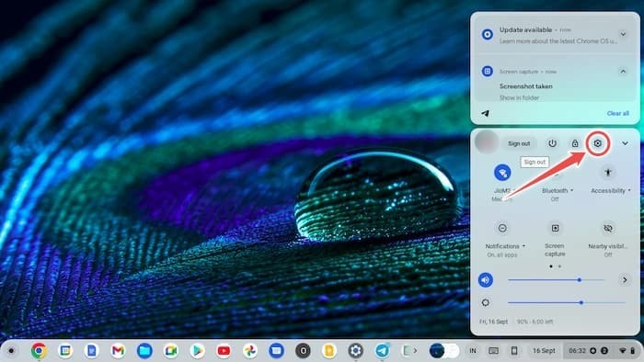Click Show in folder link
The height and width of the screenshot is (362, 644).
pos(519,97)
